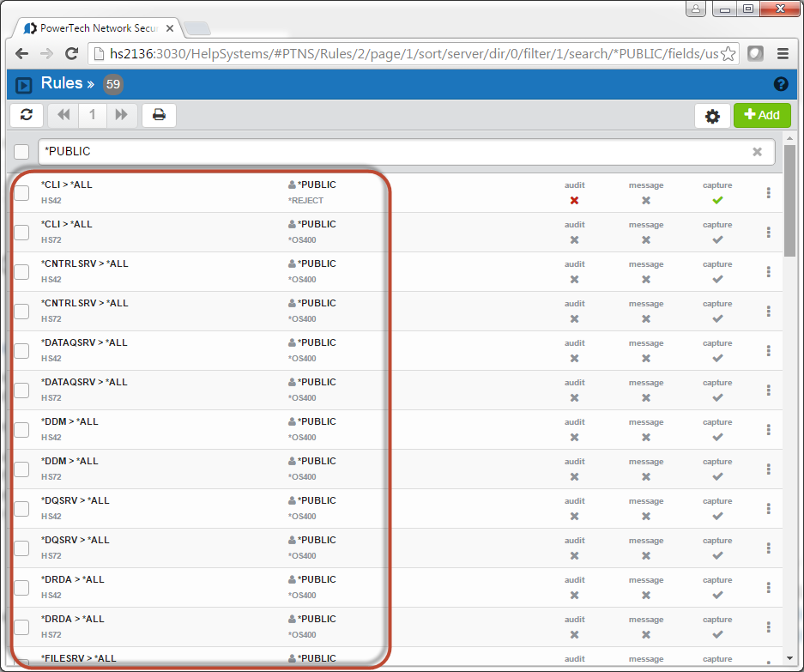Viewport: 804px width, 672px height.
Task: Click the vertical scrollbar thumb
Action: point(789,202)
